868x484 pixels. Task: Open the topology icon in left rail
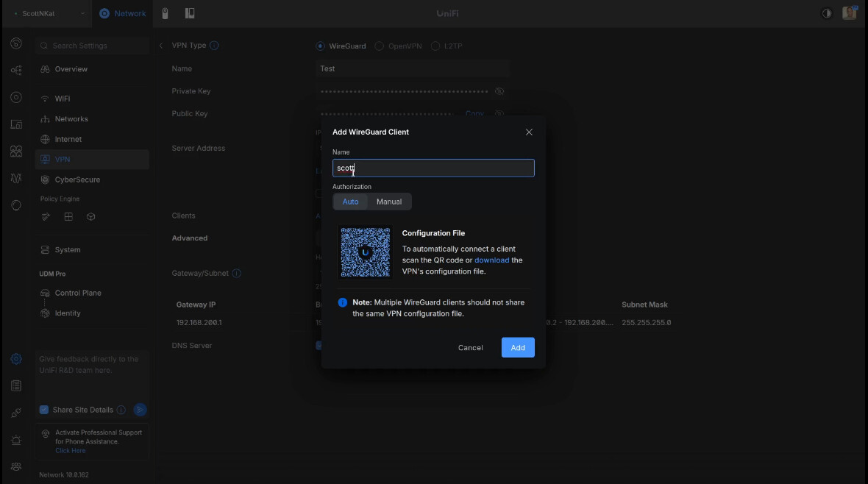point(16,71)
